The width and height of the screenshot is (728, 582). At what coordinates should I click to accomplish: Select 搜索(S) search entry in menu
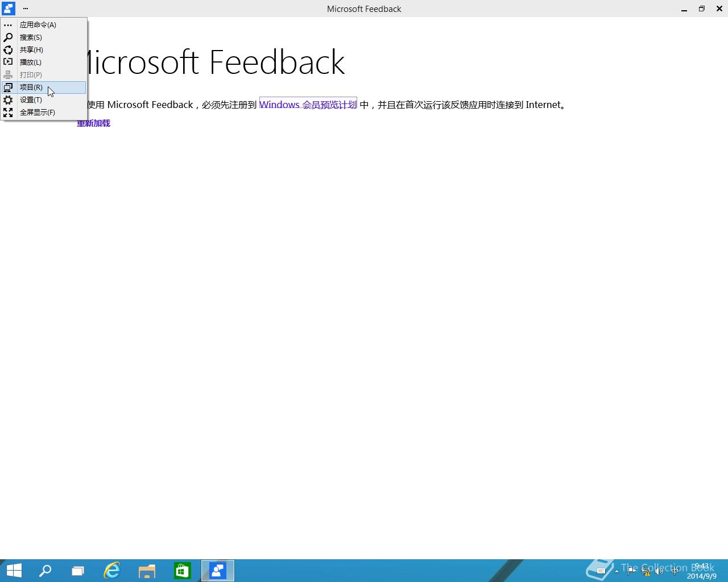[44, 38]
